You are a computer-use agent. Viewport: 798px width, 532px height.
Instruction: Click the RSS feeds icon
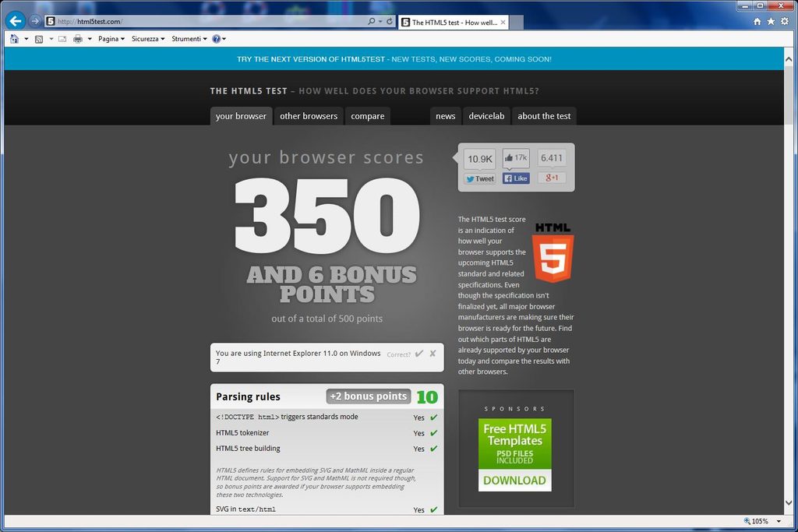[39, 39]
